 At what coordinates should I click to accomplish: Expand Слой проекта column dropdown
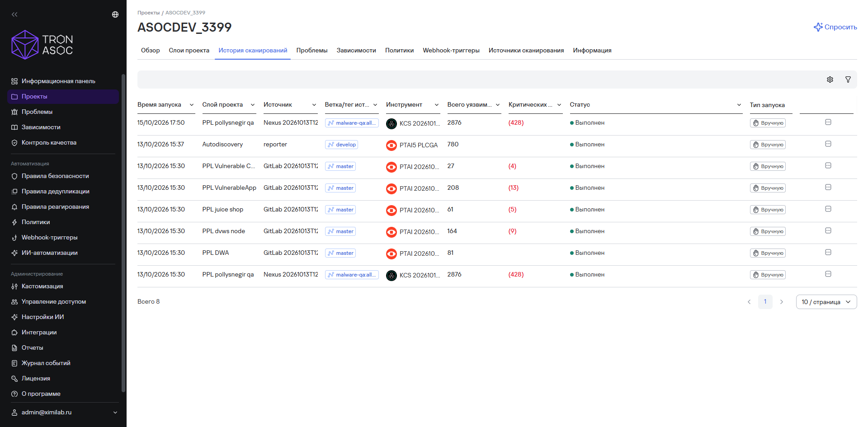pyautogui.click(x=253, y=105)
